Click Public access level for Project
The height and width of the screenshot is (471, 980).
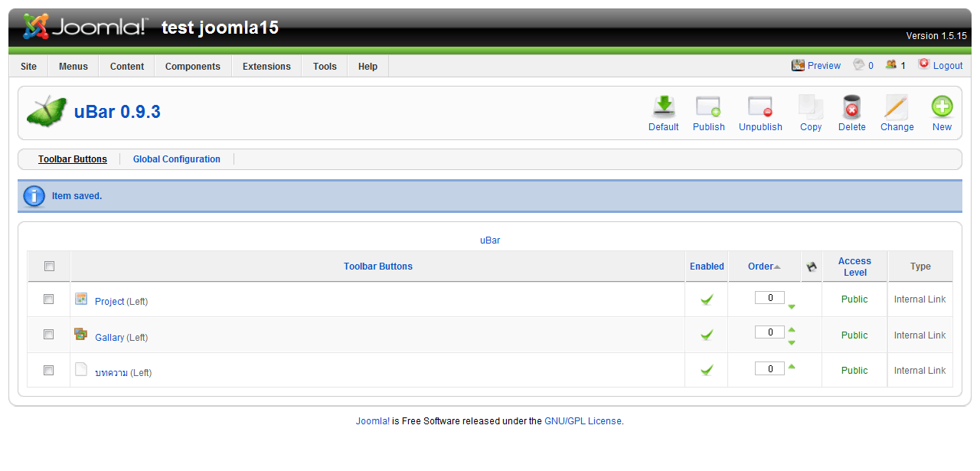click(854, 299)
